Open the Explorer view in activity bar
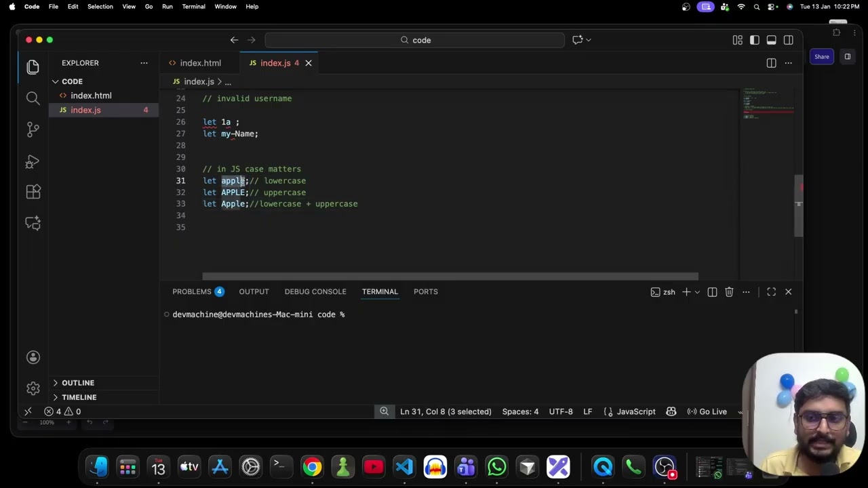868x488 pixels. (33, 66)
